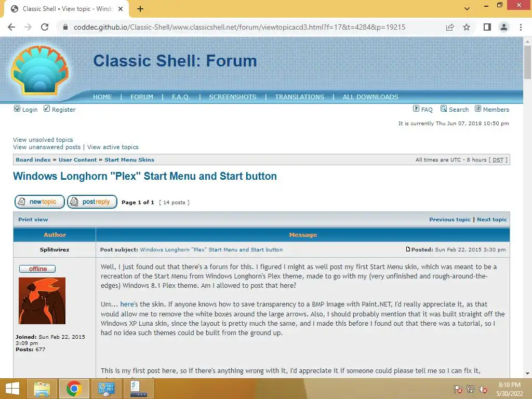Image resolution: width=532 pixels, height=399 pixels.
Task: Click Splitwirez's avatar image
Action: (42, 301)
